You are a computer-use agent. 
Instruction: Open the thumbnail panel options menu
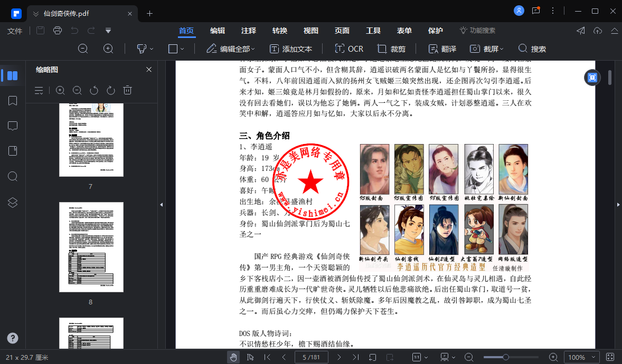pyautogui.click(x=39, y=90)
